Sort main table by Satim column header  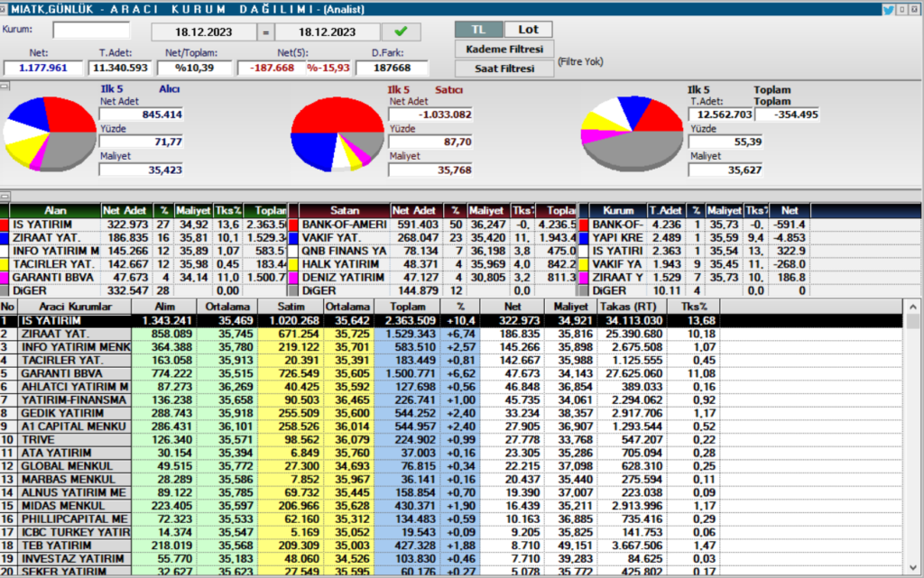coord(291,307)
